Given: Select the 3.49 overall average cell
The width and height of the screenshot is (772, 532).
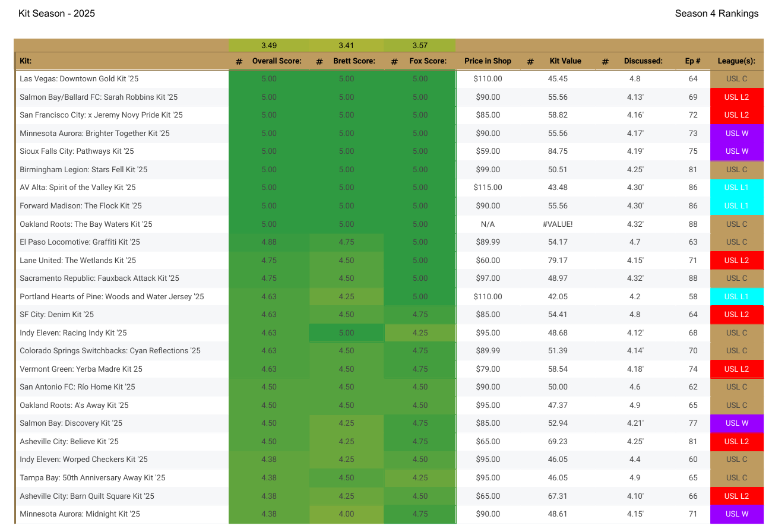Looking at the screenshot, I should (268, 46).
